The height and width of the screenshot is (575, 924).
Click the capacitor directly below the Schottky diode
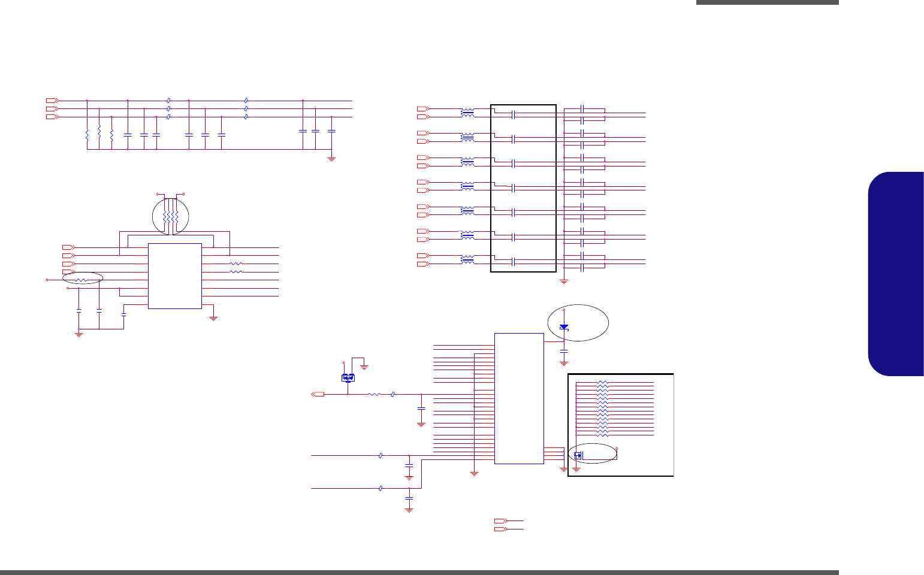click(x=563, y=350)
